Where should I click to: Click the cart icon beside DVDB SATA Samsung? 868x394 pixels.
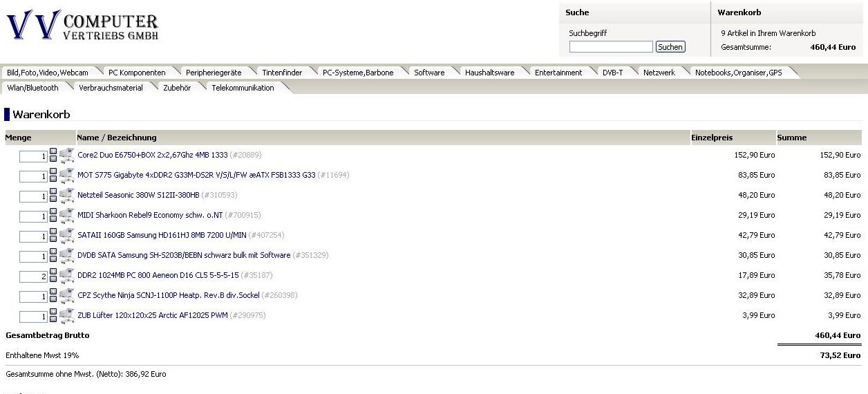[x=67, y=256]
